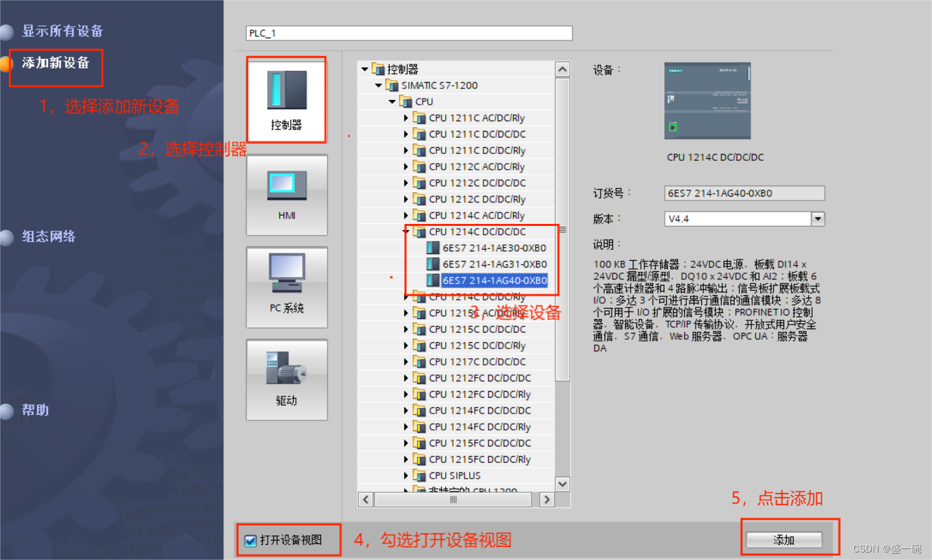Viewport: 932px width, 560px height.
Task: Click the tree scrollbar down arrow
Action: click(x=562, y=484)
